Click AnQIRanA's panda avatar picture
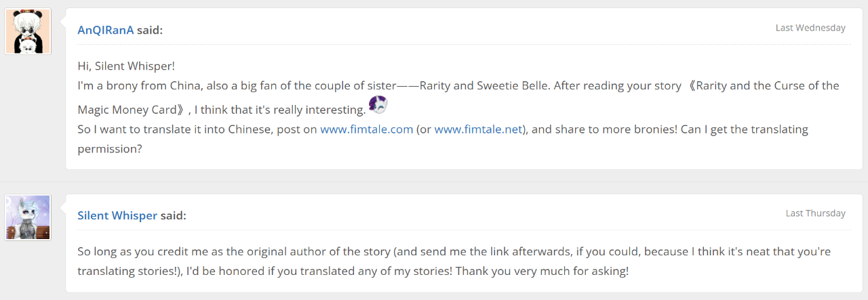868x300 pixels. coord(28,31)
